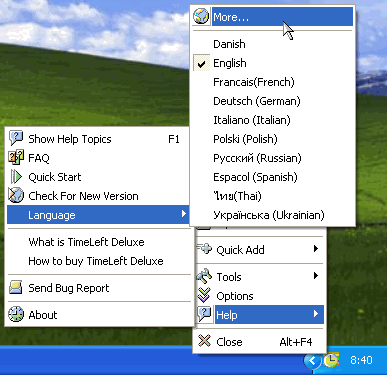Viewport: 387px width, 375px height.
Task: Select Deutsch (German) language
Action: 272,101
